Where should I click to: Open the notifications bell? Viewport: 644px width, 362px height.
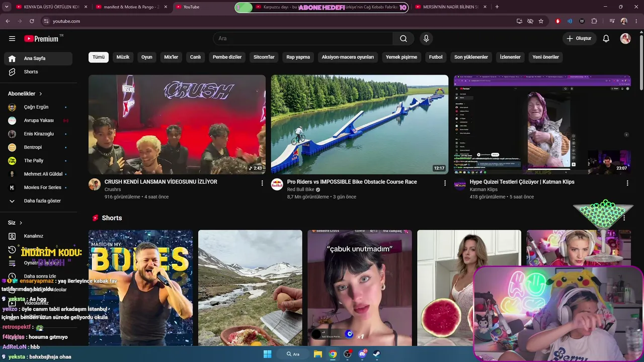[x=606, y=39]
